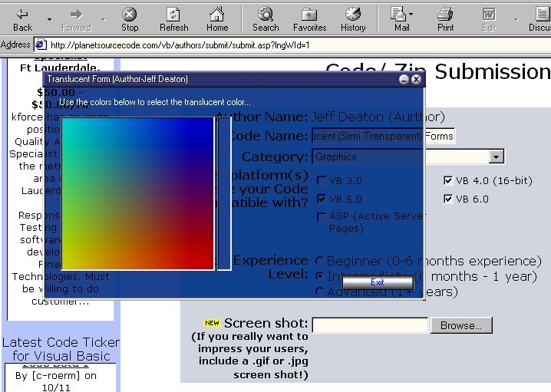
Task: Go Back in browser toolbar
Action: pyautogui.click(x=22, y=20)
